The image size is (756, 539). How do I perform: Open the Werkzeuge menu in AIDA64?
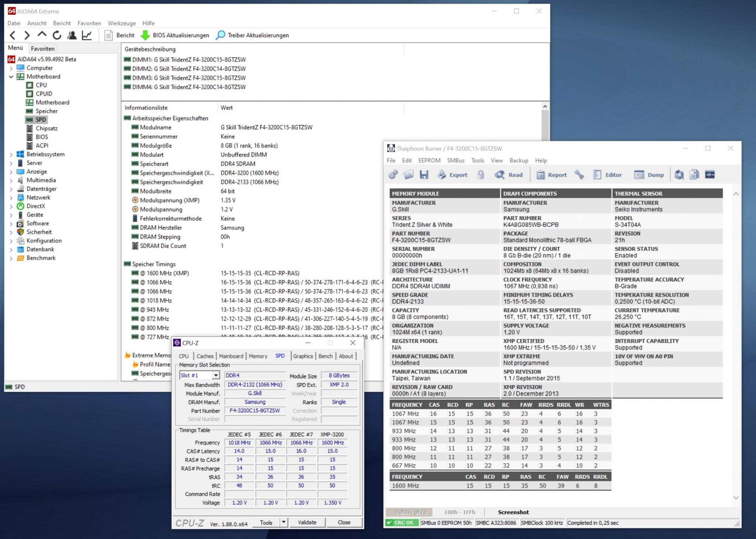122,23
